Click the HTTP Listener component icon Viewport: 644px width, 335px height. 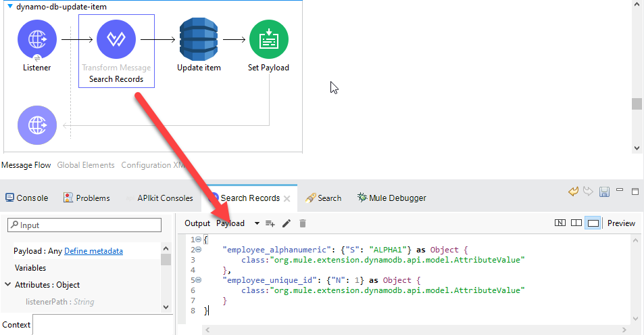(37, 40)
